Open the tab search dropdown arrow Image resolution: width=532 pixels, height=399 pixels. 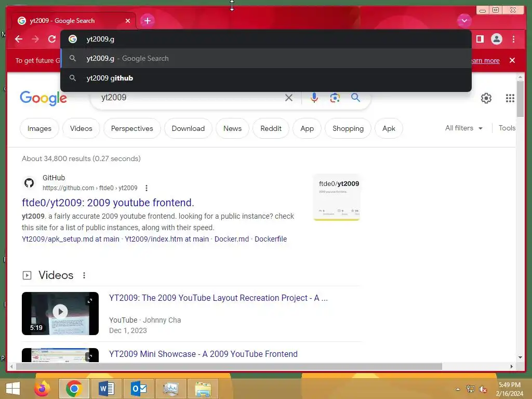464,21
